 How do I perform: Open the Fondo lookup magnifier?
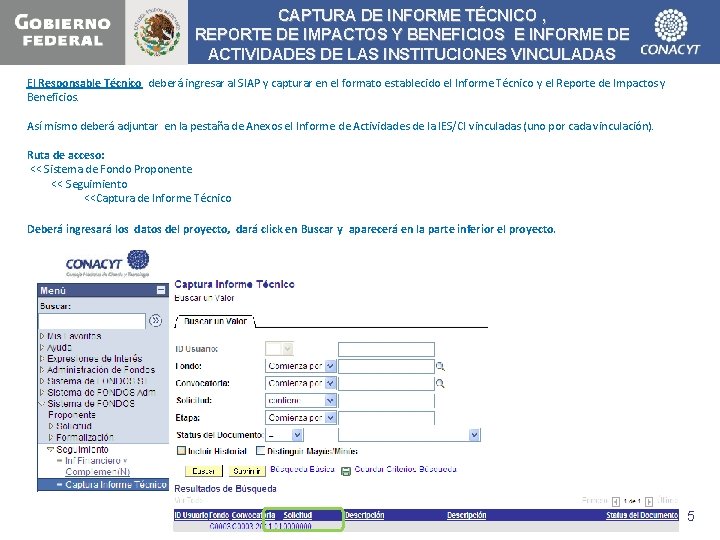pyautogui.click(x=440, y=366)
